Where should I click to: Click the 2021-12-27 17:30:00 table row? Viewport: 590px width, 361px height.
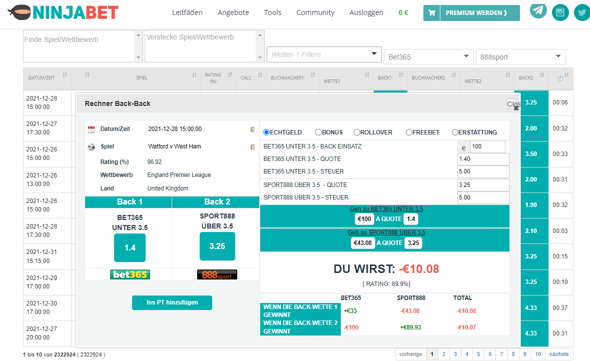tap(298, 128)
